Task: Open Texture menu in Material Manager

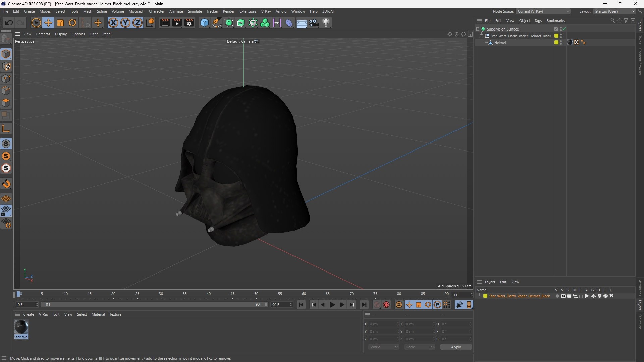Action: coord(115,314)
